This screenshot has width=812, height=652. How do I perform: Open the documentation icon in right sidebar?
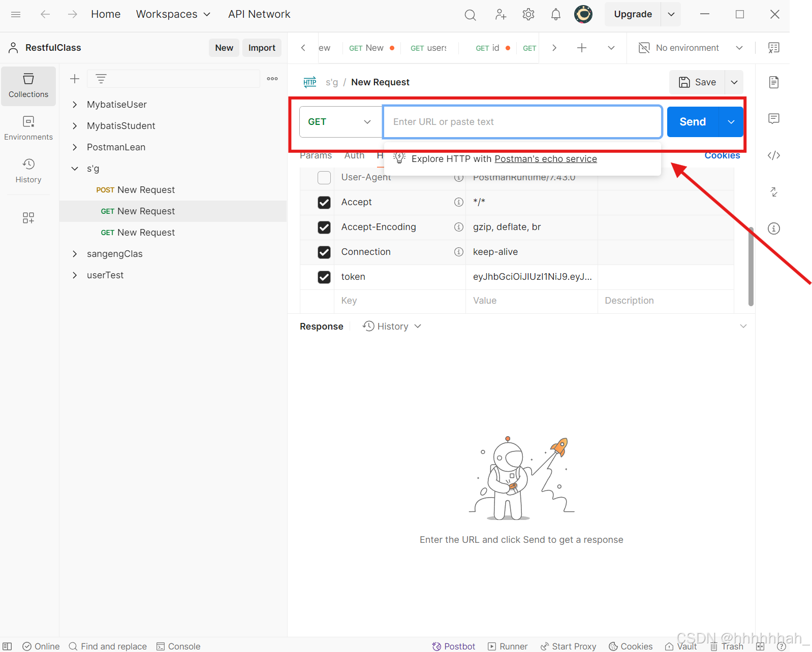click(774, 82)
